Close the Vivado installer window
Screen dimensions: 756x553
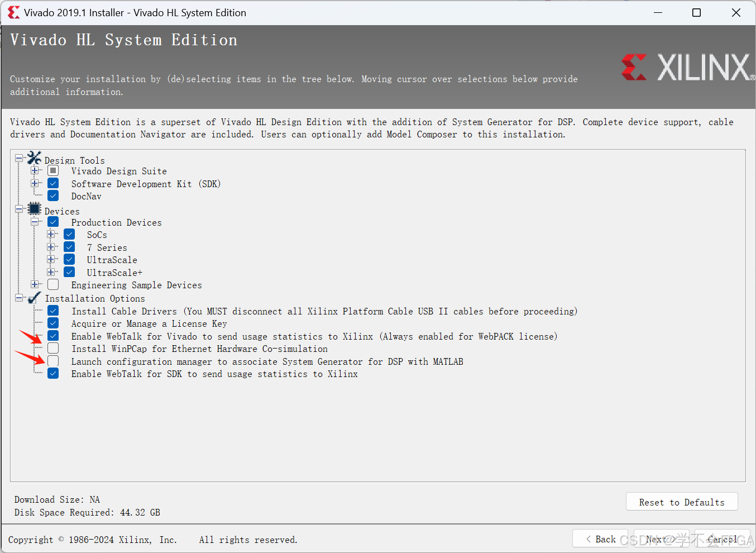736,12
